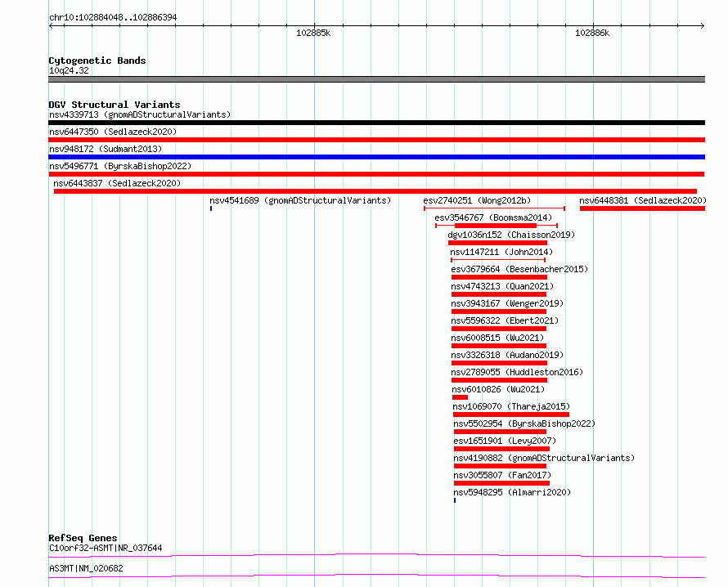Click nsv6448381 (Sedlazeck2020) label

click(x=643, y=200)
